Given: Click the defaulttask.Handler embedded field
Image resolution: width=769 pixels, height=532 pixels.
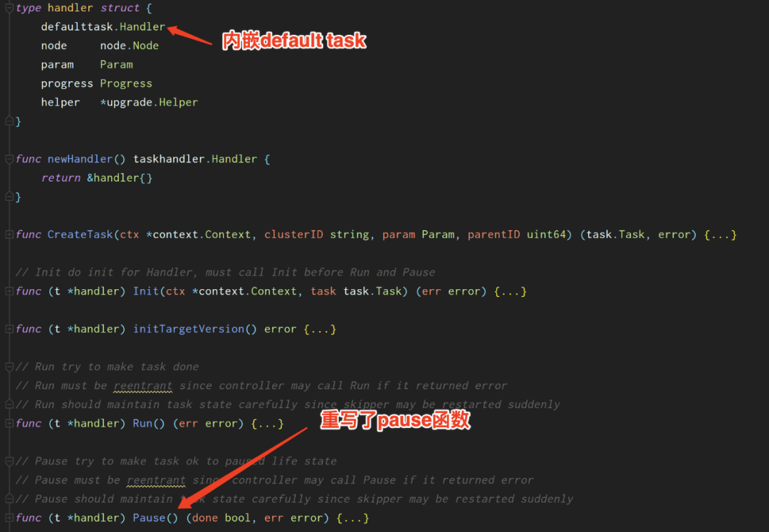Looking at the screenshot, I should [103, 27].
